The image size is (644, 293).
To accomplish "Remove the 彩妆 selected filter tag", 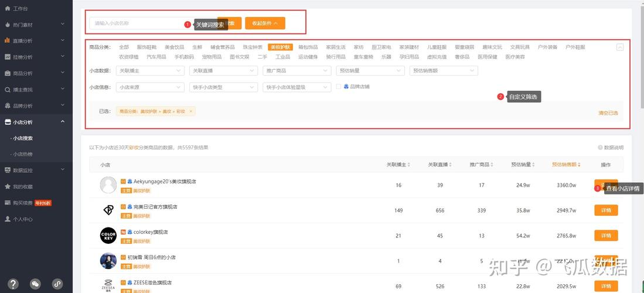I will [x=190, y=111].
